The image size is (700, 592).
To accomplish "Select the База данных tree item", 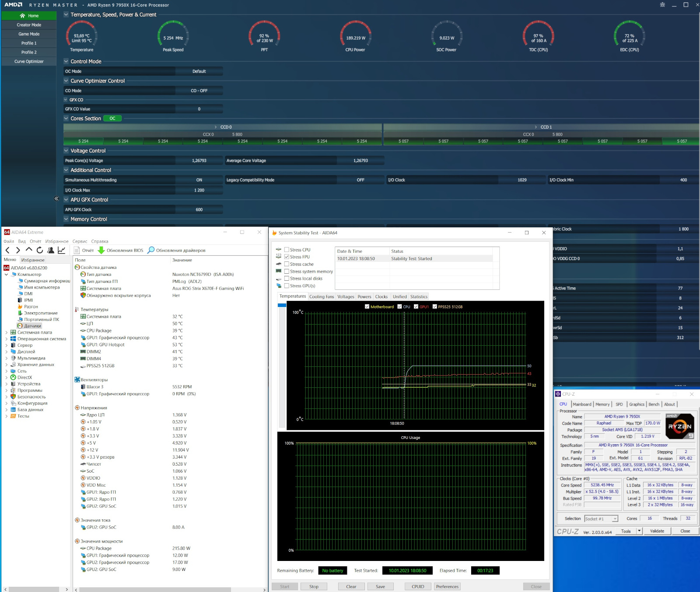I will point(27,410).
